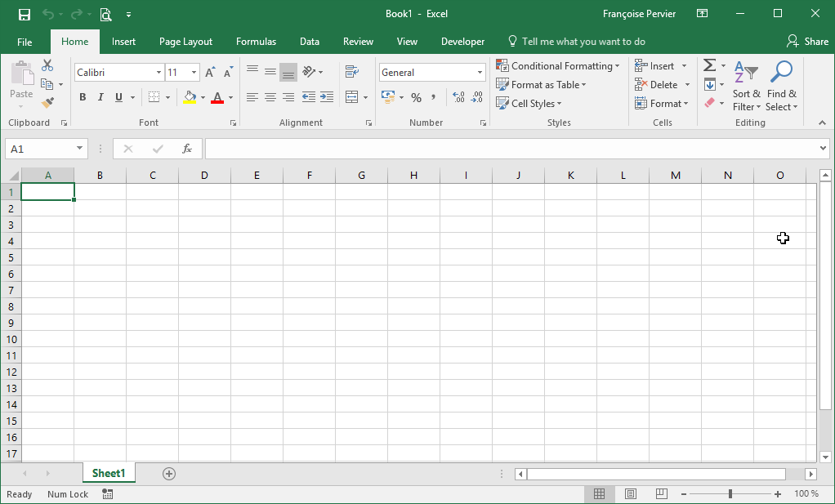This screenshot has height=504, width=835.
Task: Toggle Italic formatting
Action: 100,97
